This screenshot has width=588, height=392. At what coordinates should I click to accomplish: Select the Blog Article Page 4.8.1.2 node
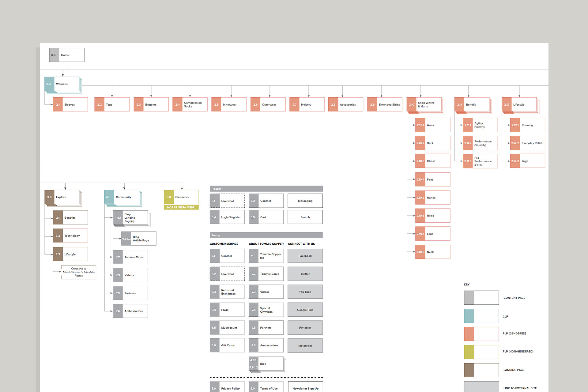coord(139,239)
